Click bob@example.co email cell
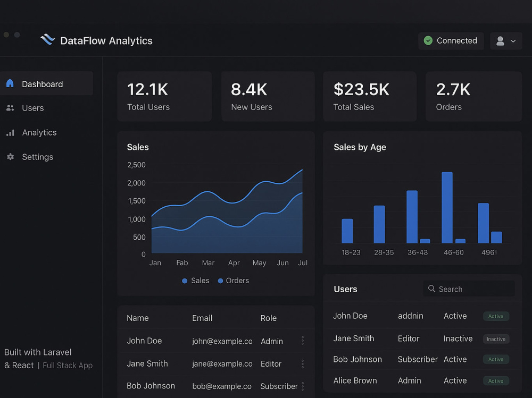The image size is (532, 398). (x=222, y=386)
